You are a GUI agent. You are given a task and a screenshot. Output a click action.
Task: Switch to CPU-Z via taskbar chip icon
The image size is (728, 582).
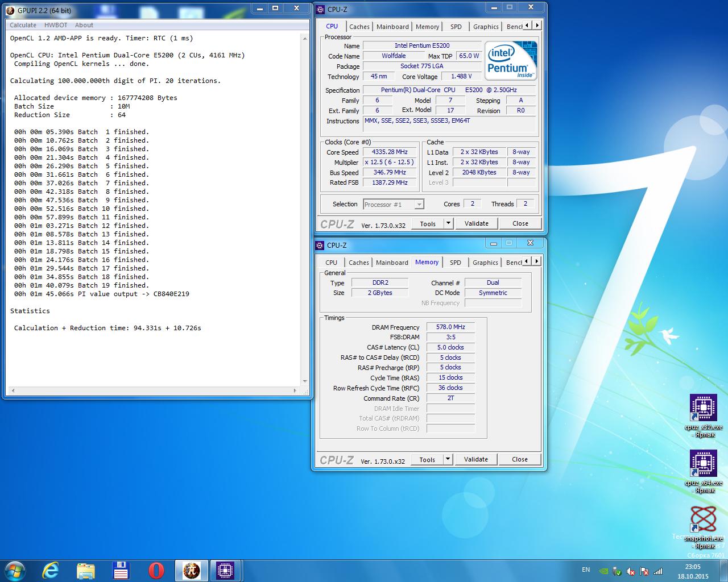[226, 571]
